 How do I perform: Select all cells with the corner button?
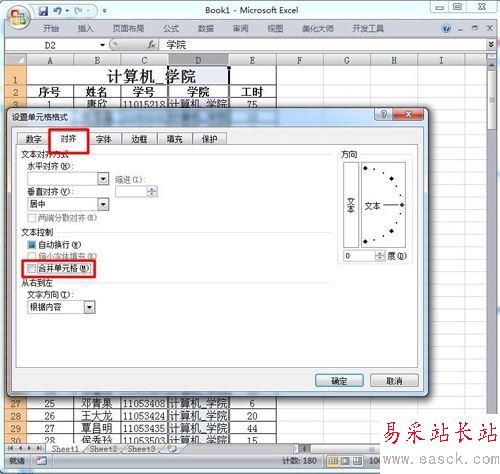(x=16, y=60)
